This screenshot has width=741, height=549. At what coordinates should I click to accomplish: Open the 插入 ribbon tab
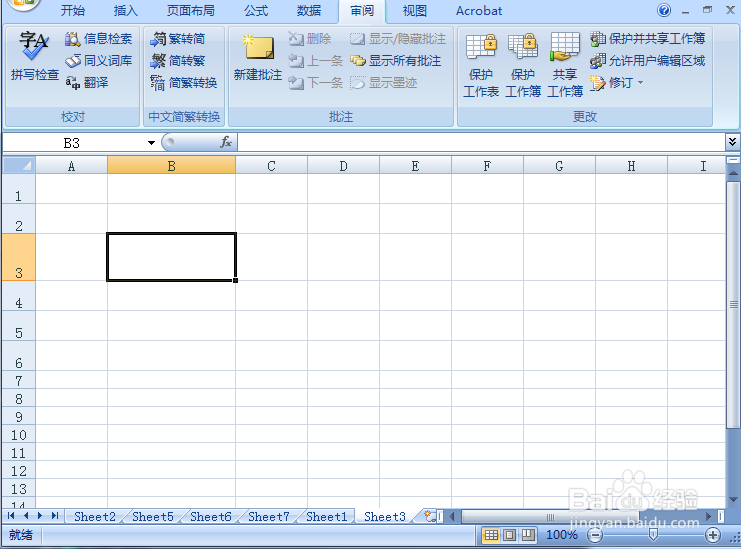coord(126,10)
